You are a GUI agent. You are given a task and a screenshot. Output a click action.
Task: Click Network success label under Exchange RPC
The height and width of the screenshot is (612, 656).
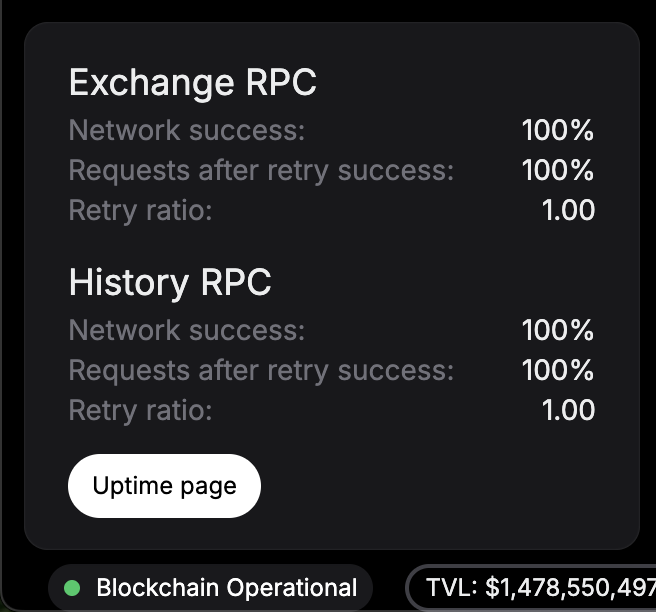[x=186, y=130]
